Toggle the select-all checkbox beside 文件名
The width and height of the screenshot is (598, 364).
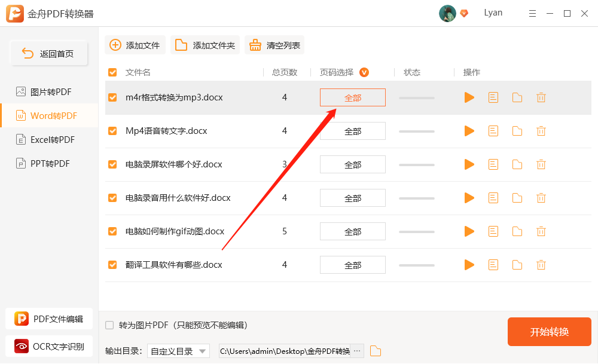112,72
